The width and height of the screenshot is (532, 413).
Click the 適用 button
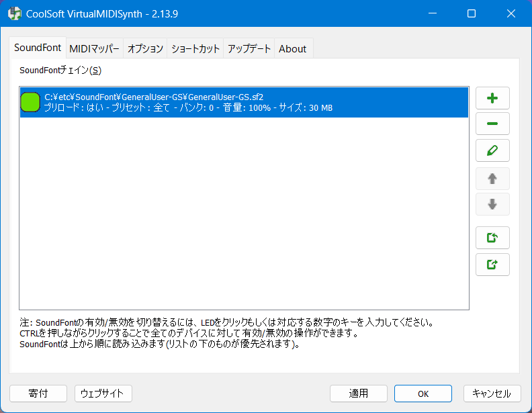pos(359,394)
